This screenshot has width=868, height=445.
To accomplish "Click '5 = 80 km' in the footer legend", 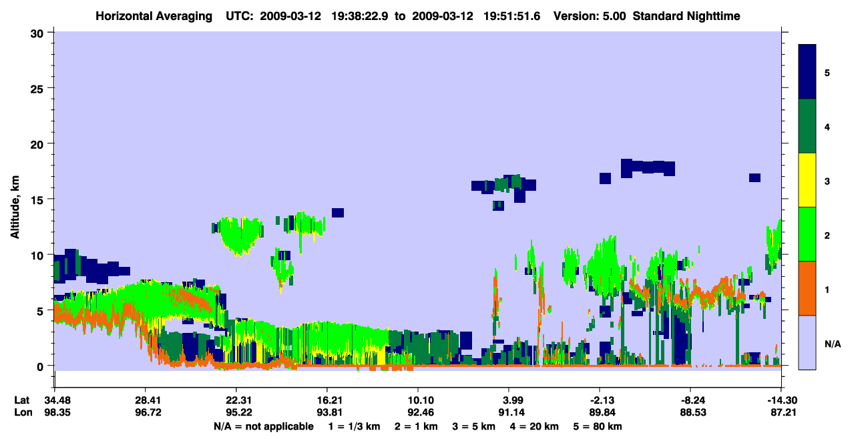I will [x=598, y=426].
